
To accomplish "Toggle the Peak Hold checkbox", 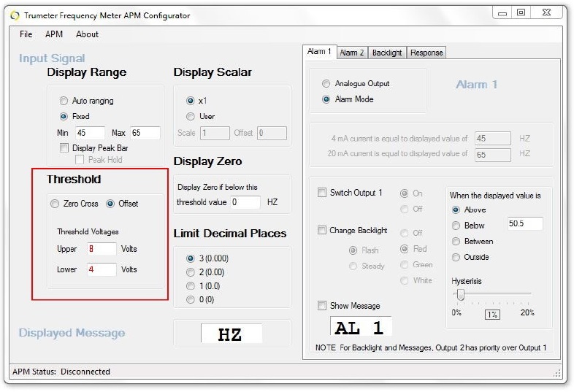I will [x=79, y=160].
